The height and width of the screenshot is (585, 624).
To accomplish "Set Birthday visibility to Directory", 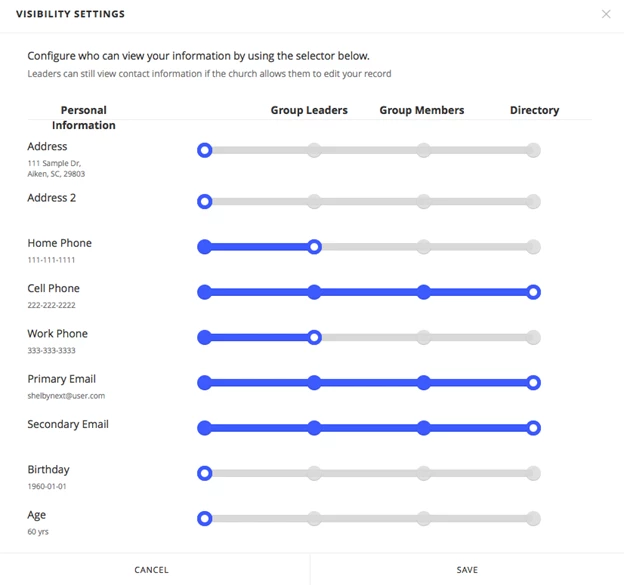I will (x=533, y=473).
